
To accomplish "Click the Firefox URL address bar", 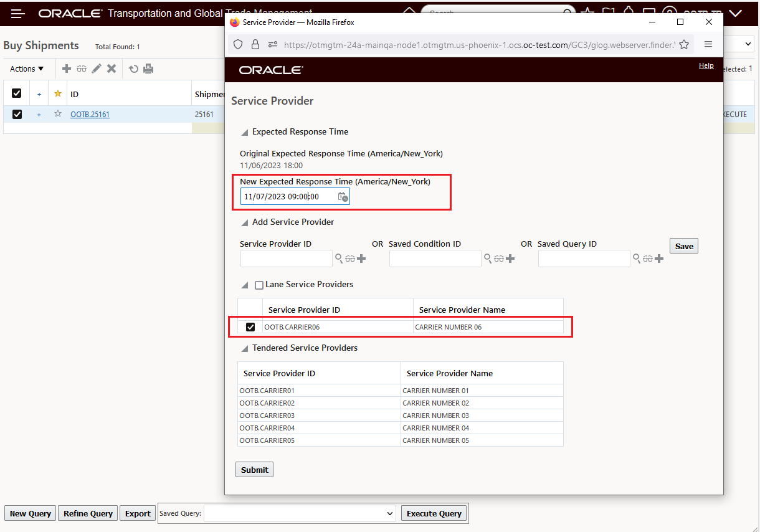I will tap(480, 44).
